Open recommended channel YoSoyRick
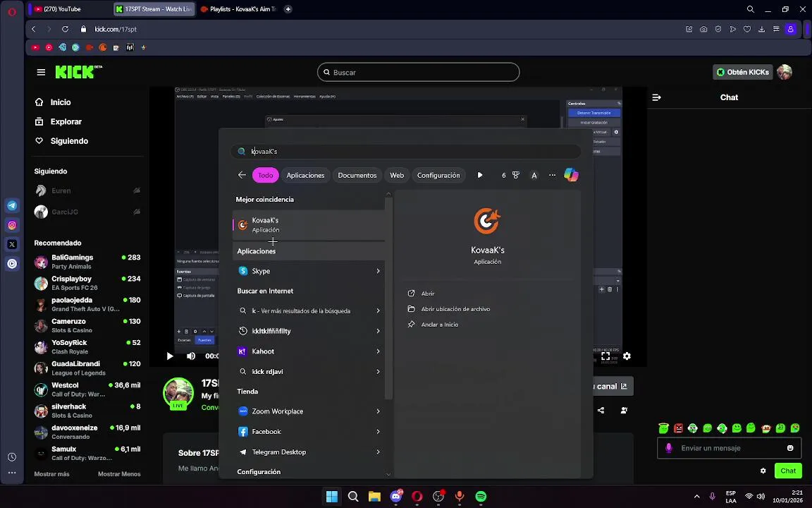 click(x=87, y=347)
